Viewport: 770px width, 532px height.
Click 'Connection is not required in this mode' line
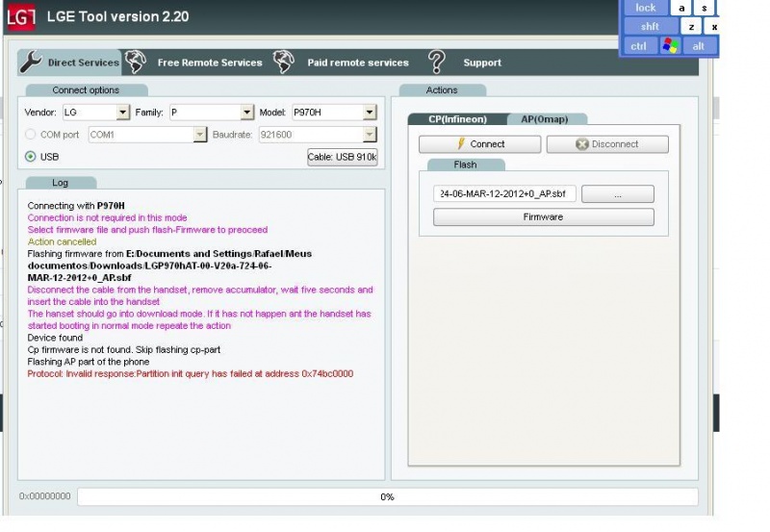(107, 217)
